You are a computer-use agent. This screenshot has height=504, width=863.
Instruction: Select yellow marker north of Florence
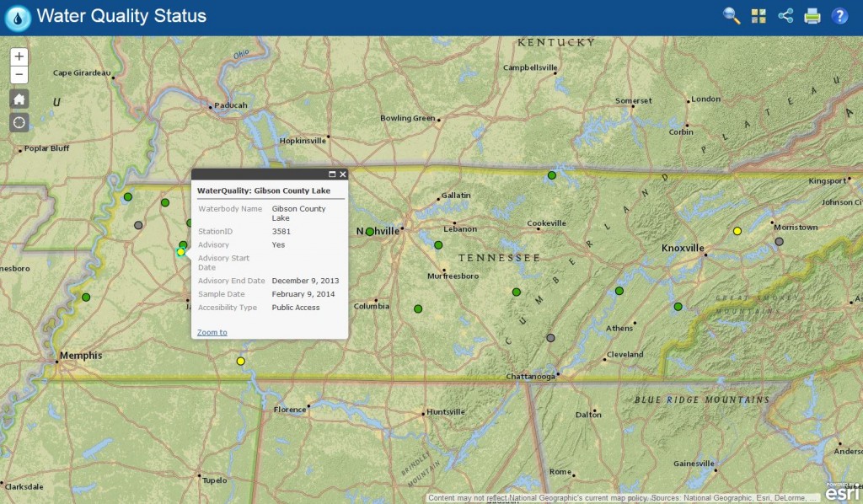click(240, 362)
